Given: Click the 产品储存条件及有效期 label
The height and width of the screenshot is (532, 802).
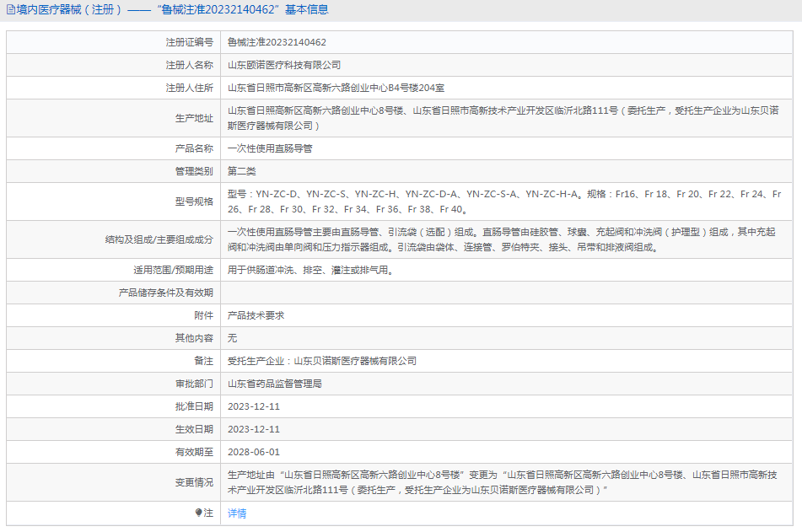Looking at the screenshot, I should tap(166, 293).
